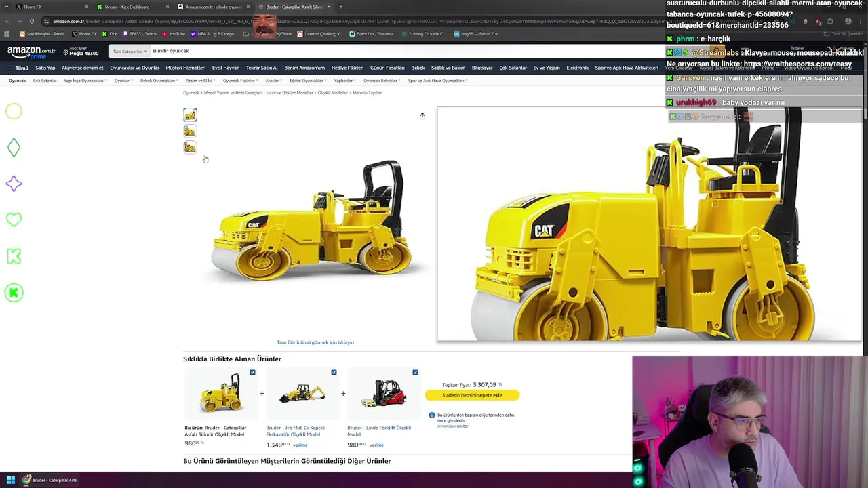Open the Tümü hamburger menu
This screenshot has width=868, height=488.
18,68
